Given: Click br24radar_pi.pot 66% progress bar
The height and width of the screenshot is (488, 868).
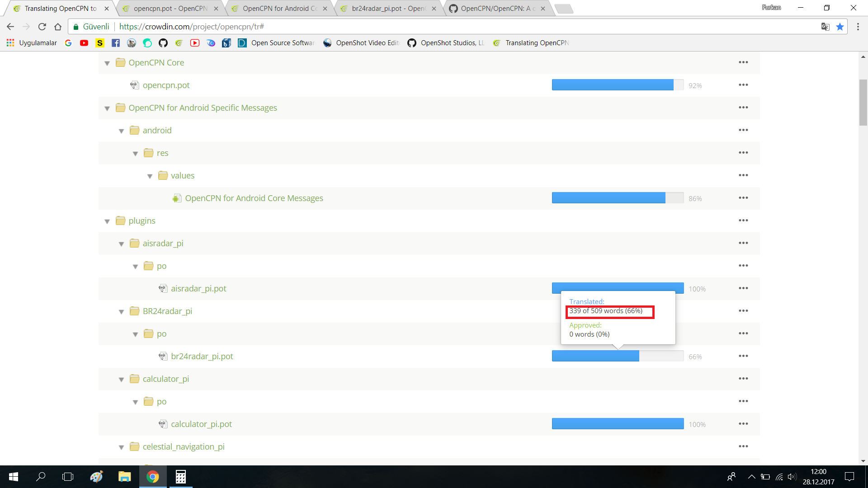Looking at the screenshot, I should pyautogui.click(x=618, y=356).
